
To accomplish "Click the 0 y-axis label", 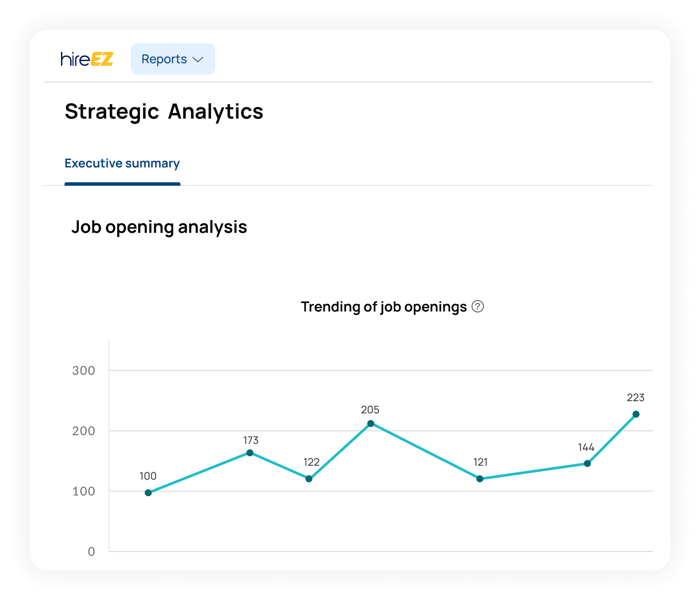I will 92,552.
